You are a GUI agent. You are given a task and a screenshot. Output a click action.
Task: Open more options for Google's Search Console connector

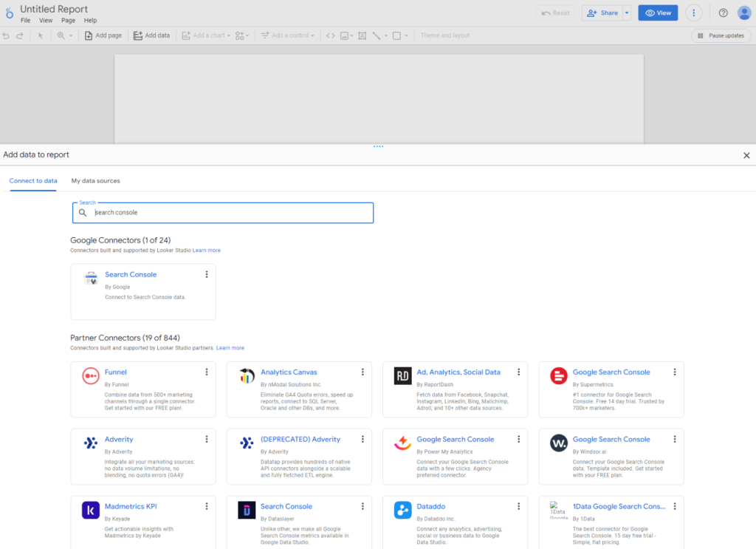[x=207, y=275]
